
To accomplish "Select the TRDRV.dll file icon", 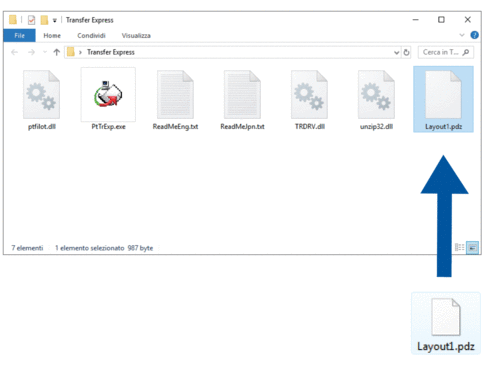I will [x=309, y=94].
